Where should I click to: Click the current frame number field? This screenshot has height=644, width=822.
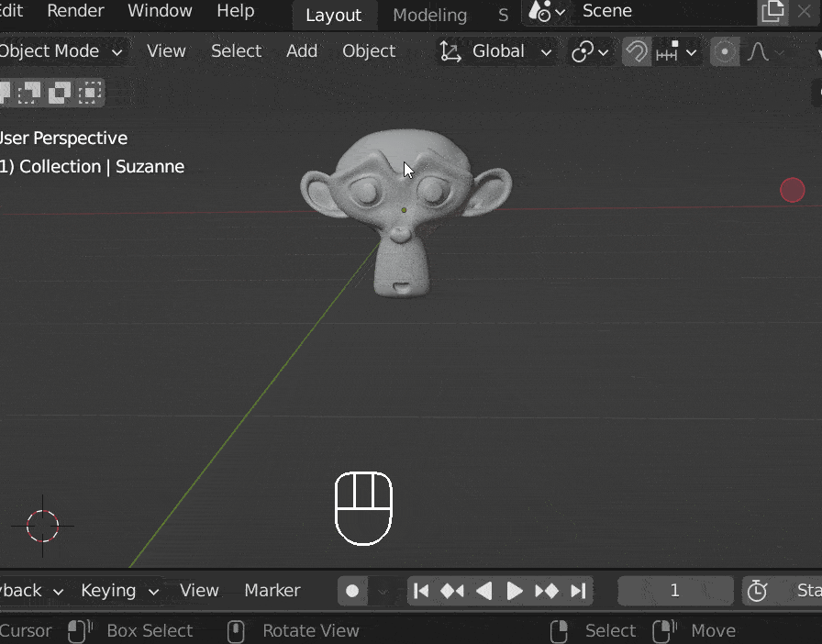676,591
